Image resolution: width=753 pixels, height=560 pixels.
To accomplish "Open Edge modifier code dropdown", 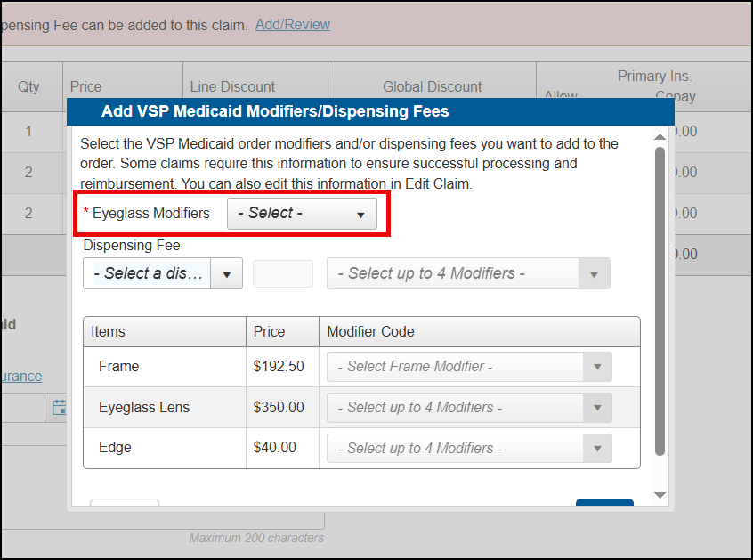I will [x=469, y=449].
